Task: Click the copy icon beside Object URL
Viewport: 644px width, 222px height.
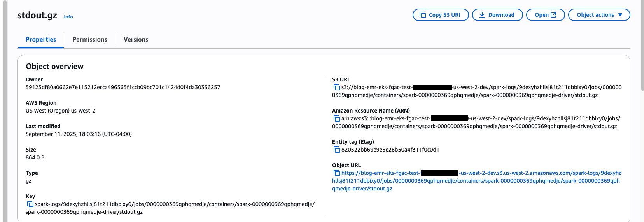Action: pos(336,173)
